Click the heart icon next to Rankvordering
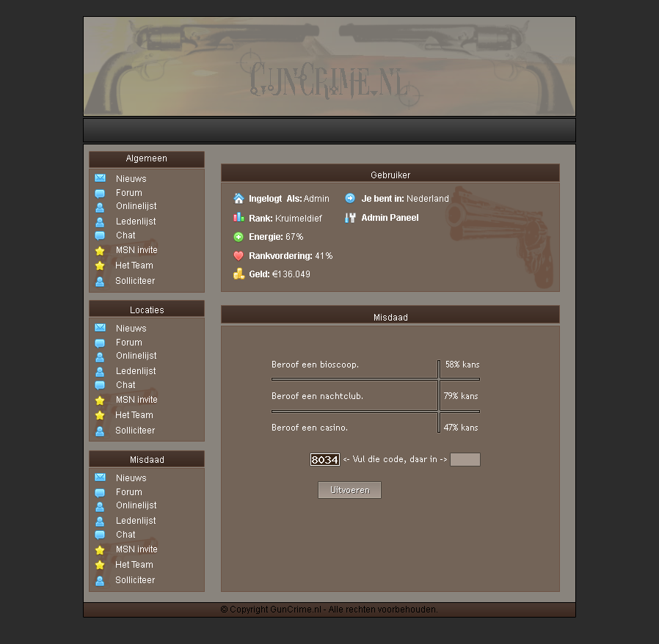Viewport: 659px width, 644px height. (x=239, y=255)
